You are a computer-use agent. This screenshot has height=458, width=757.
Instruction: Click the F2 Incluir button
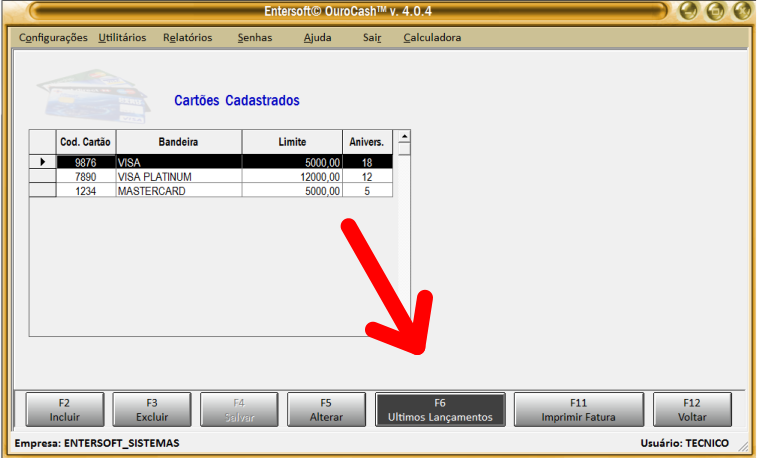(65, 410)
